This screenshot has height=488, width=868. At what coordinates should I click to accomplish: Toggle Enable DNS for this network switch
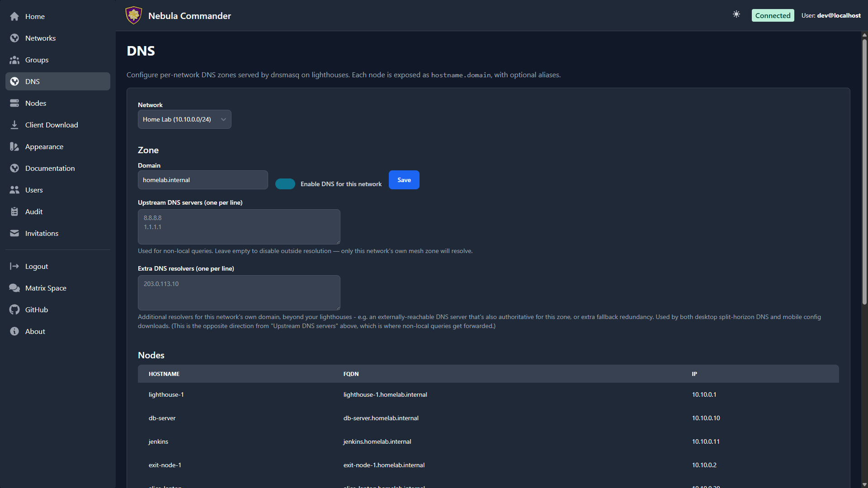click(x=285, y=184)
